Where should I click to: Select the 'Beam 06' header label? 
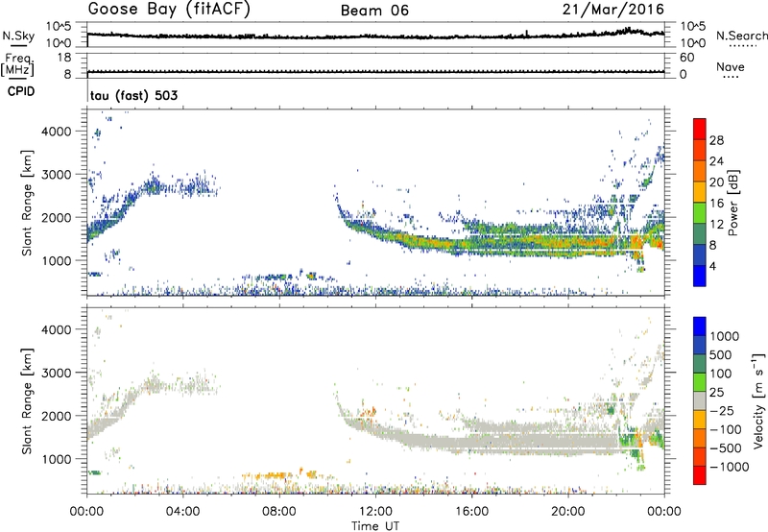(x=374, y=11)
